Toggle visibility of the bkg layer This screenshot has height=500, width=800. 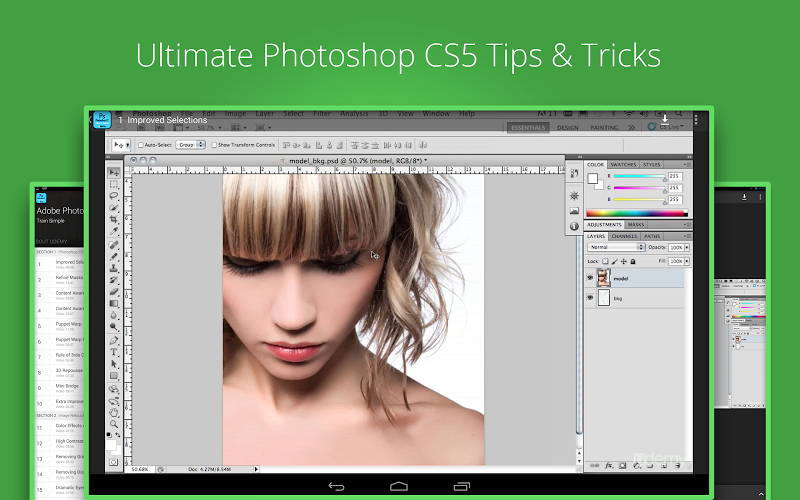(590, 298)
